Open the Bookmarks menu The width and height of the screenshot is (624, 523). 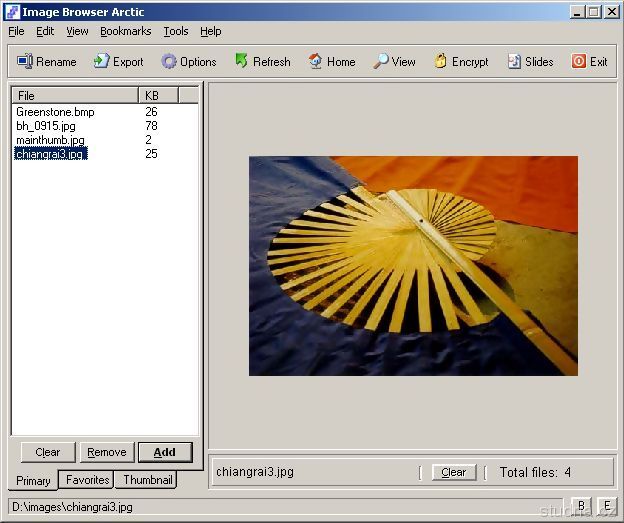(x=125, y=31)
